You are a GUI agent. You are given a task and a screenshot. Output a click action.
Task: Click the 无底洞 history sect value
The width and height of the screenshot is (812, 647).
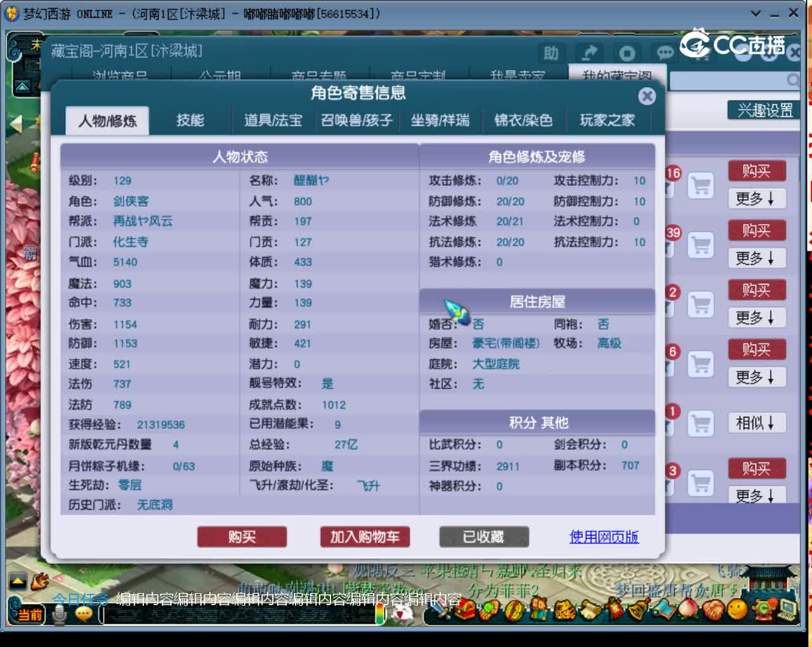coord(155,505)
